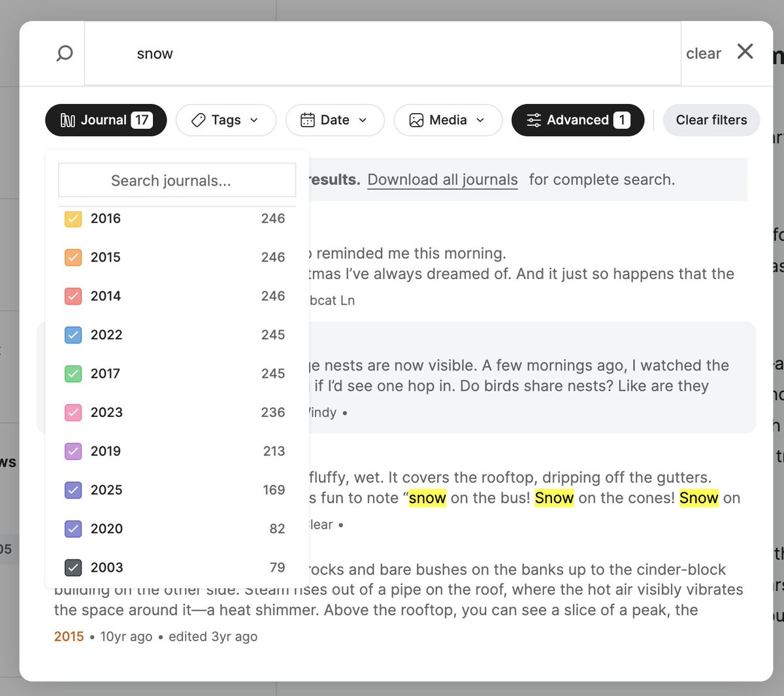Click the image icon in Media filter
The width and height of the screenshot is (784, 696).
pos(416,120)
